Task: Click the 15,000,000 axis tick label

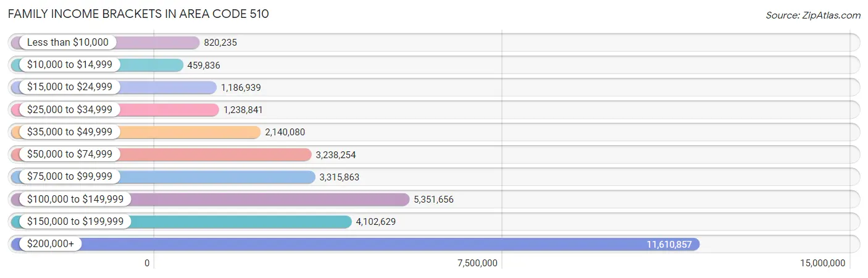Action: coord(822,263)
